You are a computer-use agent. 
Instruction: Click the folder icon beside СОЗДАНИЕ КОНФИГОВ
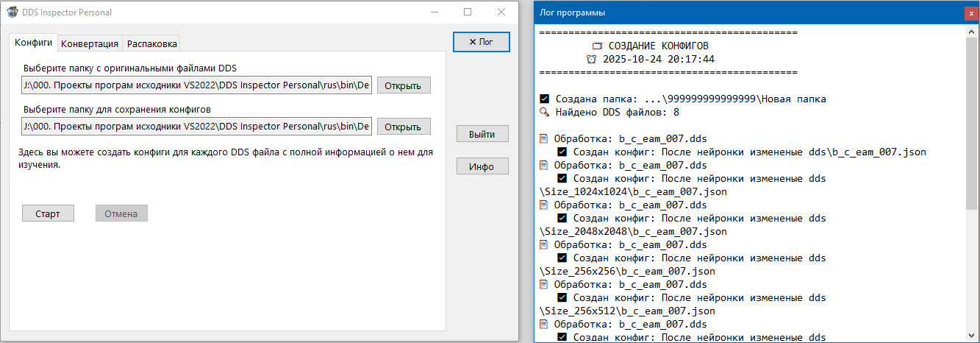tap(596, 46)
